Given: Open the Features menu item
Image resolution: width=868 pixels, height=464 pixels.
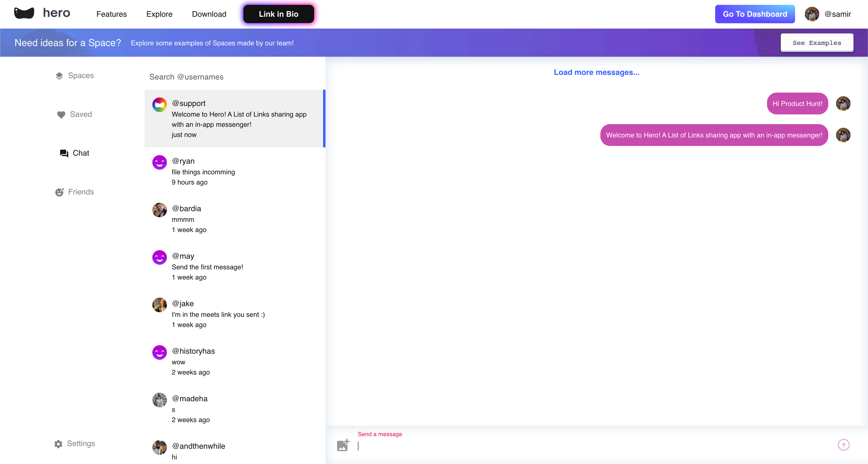Looking at the screenshot, I should coord(112,14).
